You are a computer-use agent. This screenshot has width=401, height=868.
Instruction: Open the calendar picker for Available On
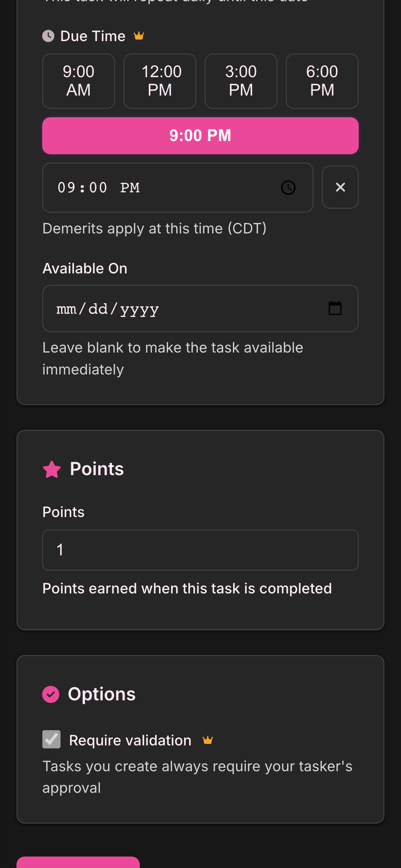pyautogui.click(x=335, y=308)
